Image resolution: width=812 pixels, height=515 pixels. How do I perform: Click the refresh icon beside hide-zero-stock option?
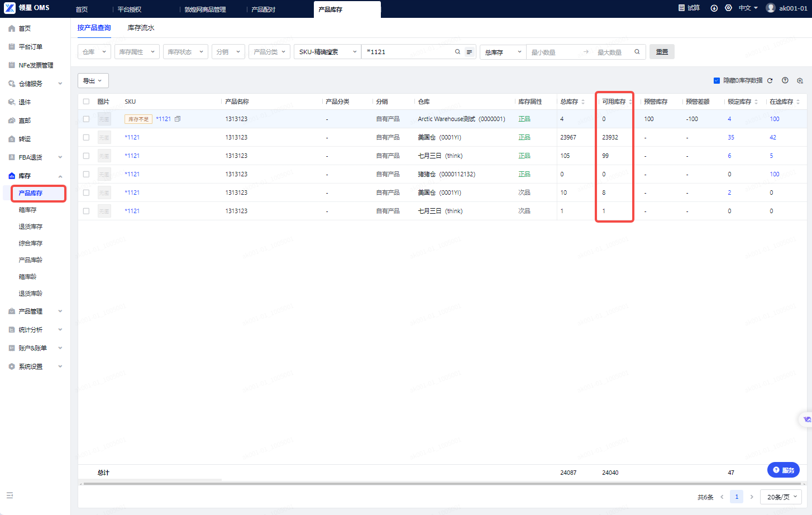pyautogui.click(x=770, y=80)
